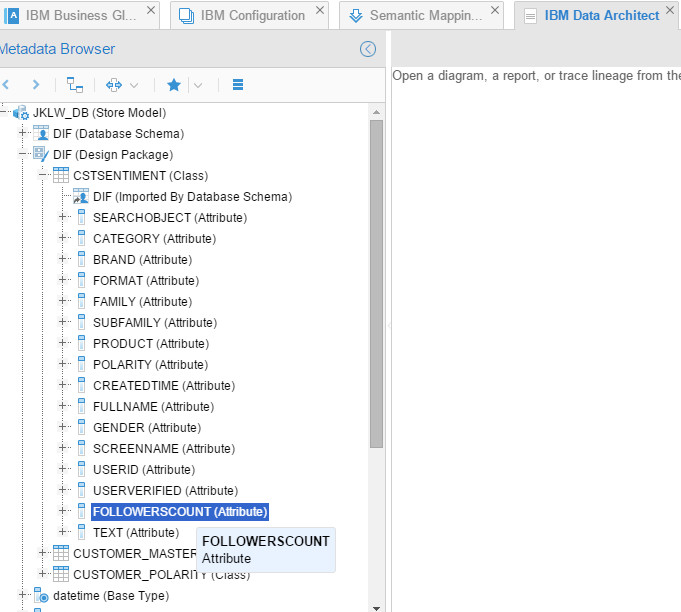
Task: Click IBM Business Glossary tab icon
Action: tap(12, 16)
